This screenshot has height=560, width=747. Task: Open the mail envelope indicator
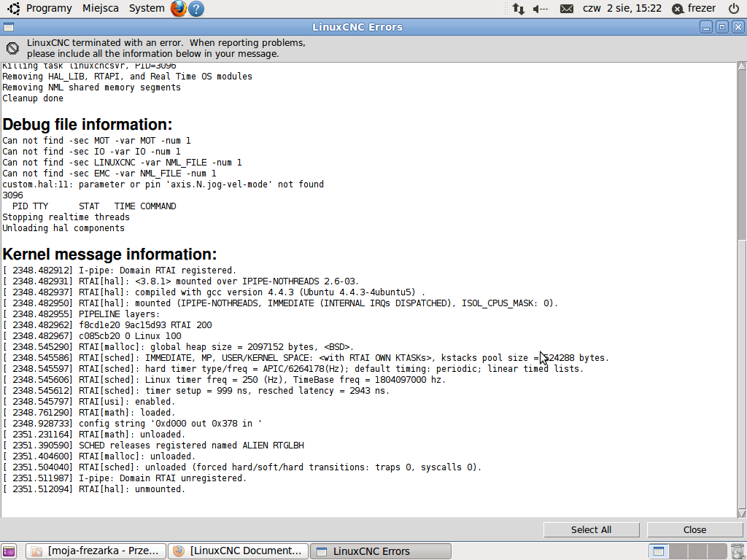[566, 9]
